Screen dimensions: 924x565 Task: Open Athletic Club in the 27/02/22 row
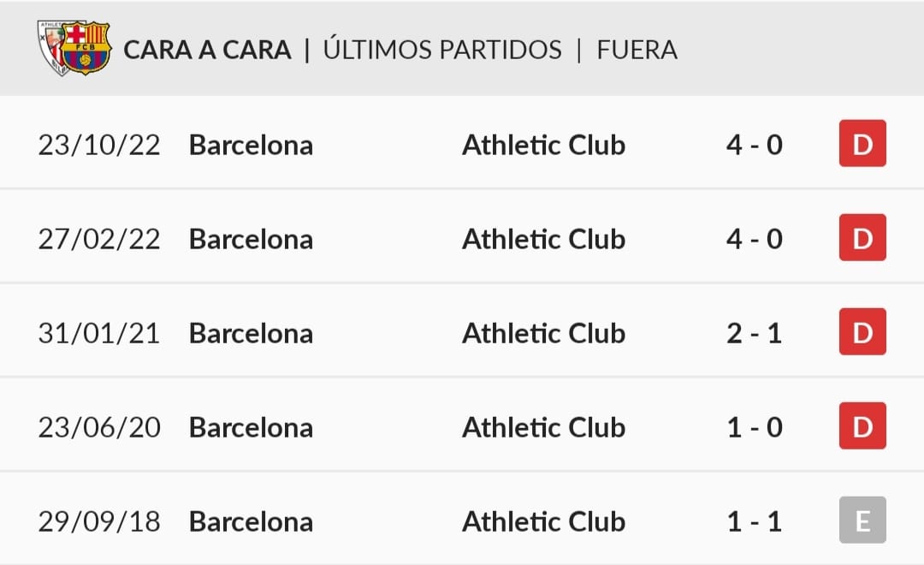click(x=543, y=239)
